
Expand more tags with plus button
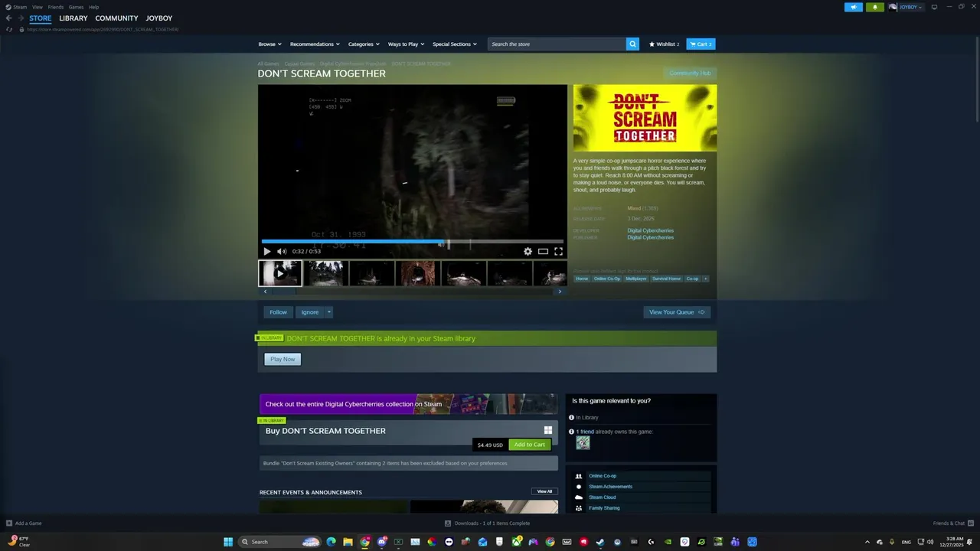coord(705,279)
